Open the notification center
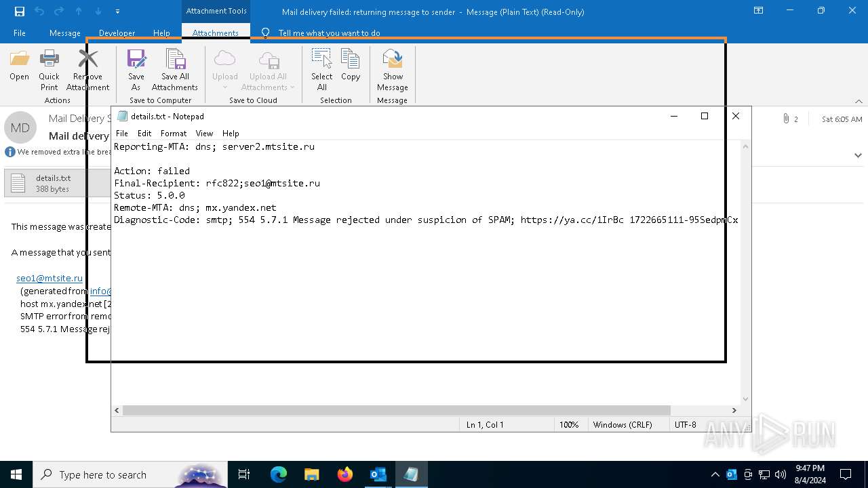Viewport: 868px width, 488px height. tap(846, 474)
